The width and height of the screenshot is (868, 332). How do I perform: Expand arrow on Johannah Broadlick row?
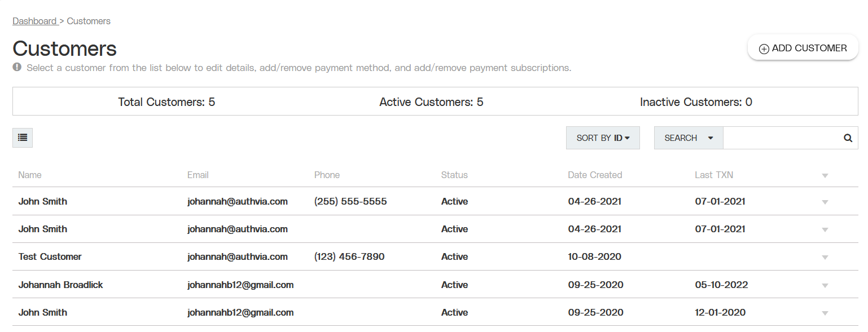pyautogui.click(x=825, y=285)
